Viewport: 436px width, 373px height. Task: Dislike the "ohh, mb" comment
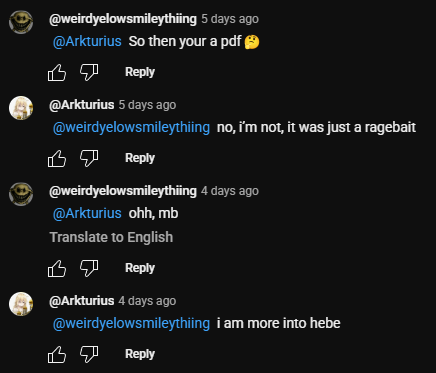click(x=89, y=268)
